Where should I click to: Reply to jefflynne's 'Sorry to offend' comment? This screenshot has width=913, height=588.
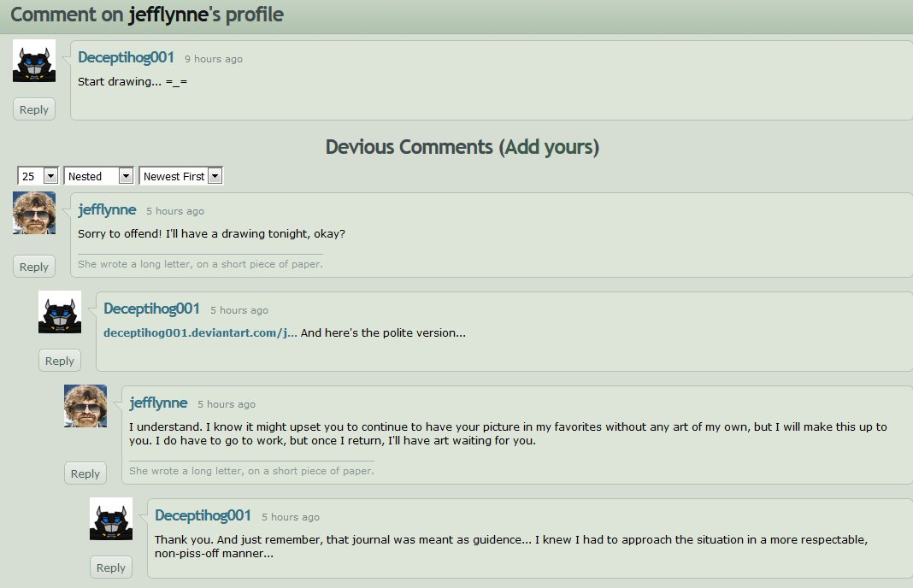tap(34, 267)
